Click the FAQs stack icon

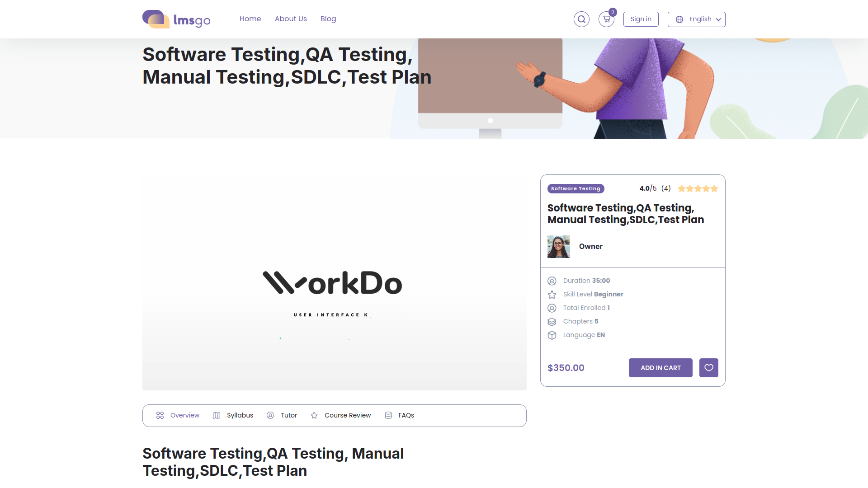point(388,415)
